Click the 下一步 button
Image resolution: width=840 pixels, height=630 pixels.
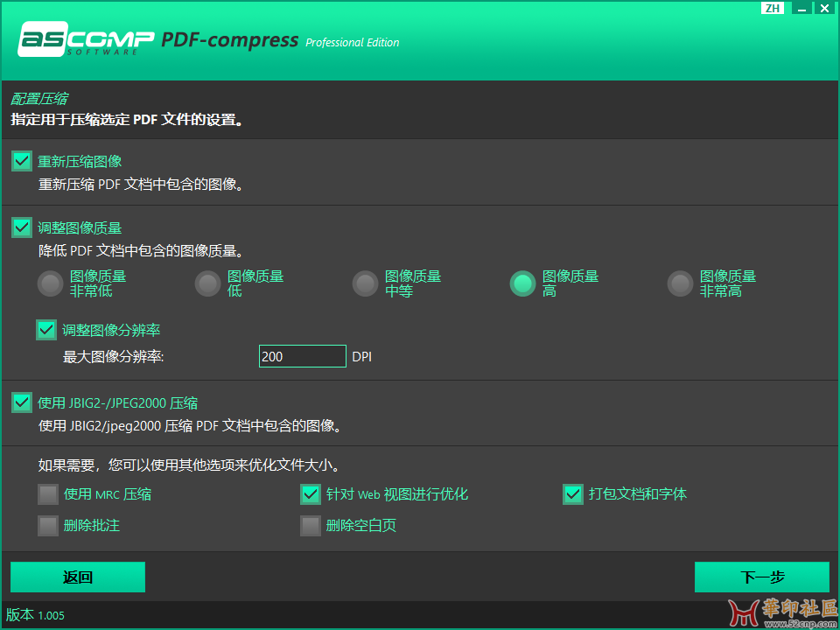762,577
